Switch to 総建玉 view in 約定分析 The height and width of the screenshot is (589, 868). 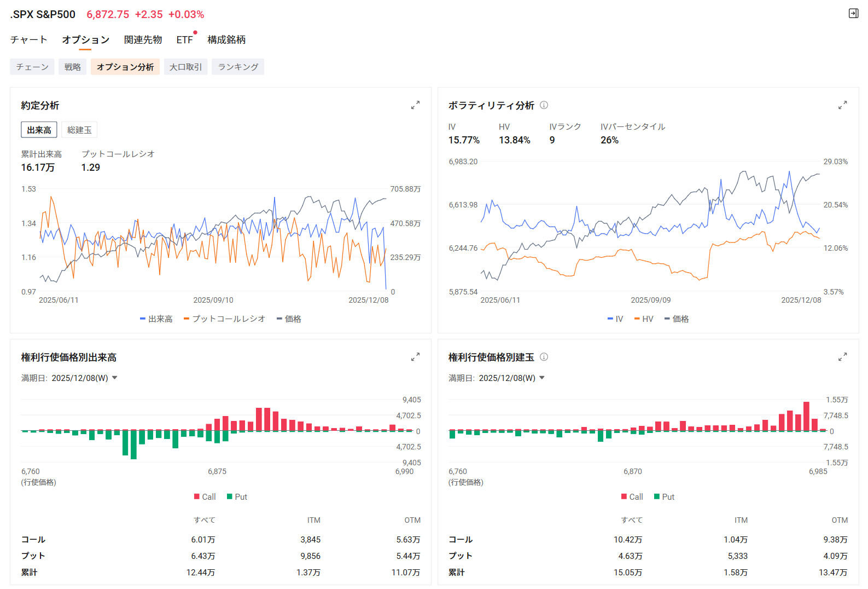coord(79,130)
